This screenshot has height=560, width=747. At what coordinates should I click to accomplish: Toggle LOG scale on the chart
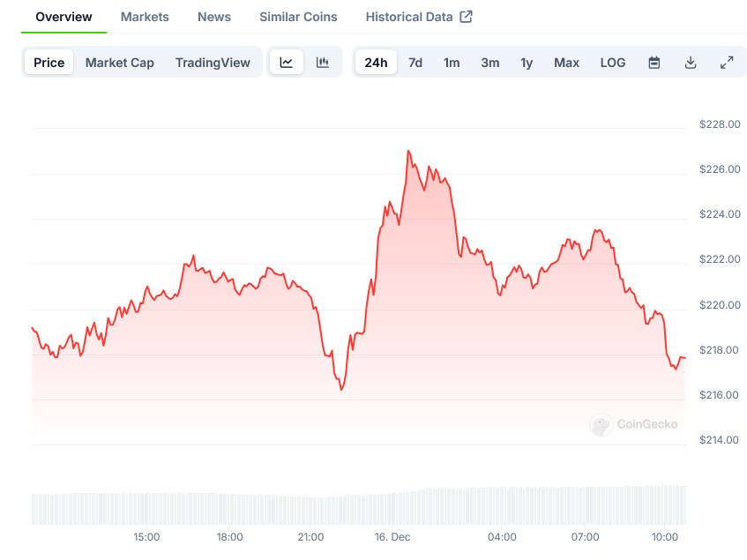[613, 63]
